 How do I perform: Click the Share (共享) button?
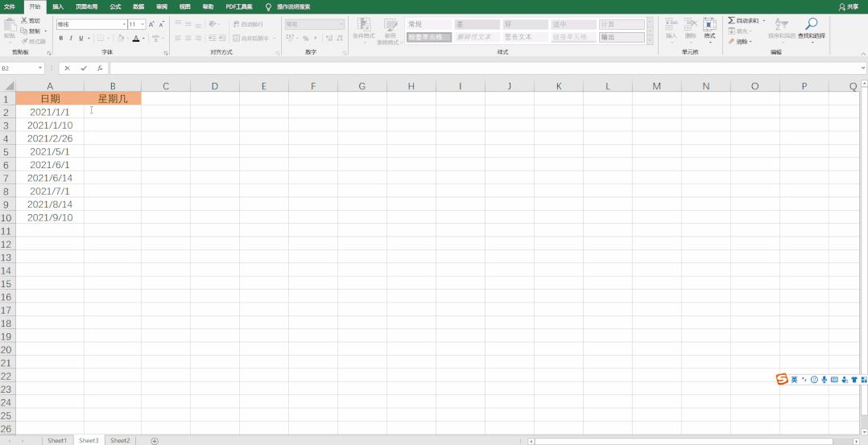[x=849, y=6]
